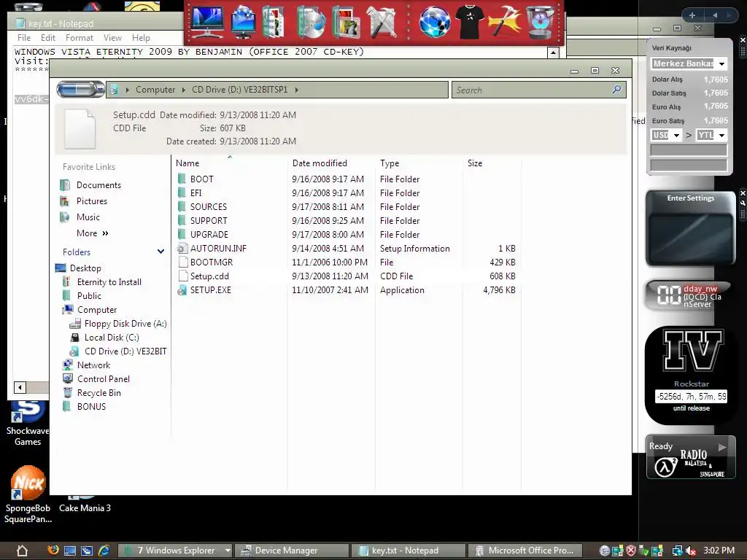Click Enter Settings on the gadget

[x=690, y=198]
